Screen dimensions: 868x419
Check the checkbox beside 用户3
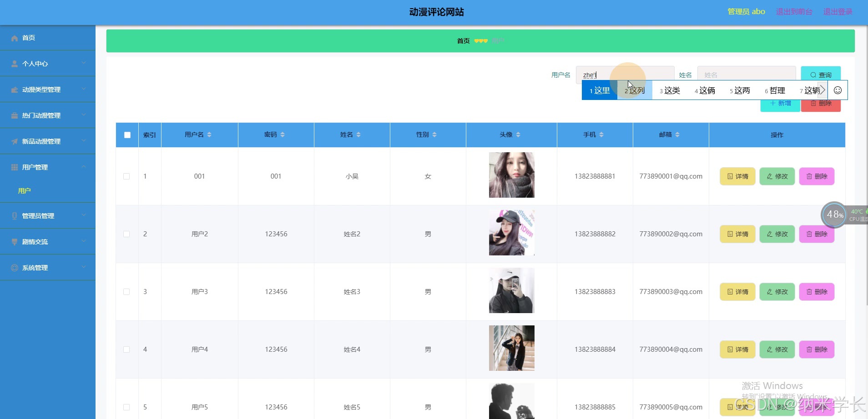[126, 291]
